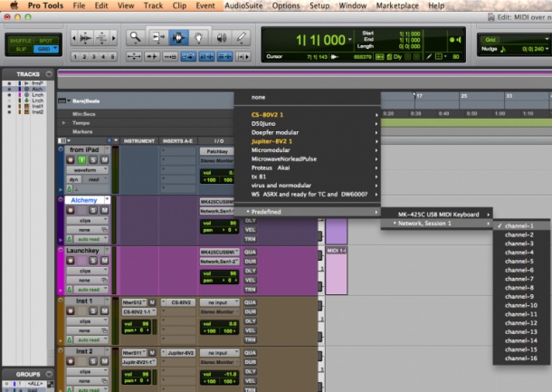Enable SHUFFLE edit mode
The height and width of the screenshot is (392, 552).
(x=21, y=41)
